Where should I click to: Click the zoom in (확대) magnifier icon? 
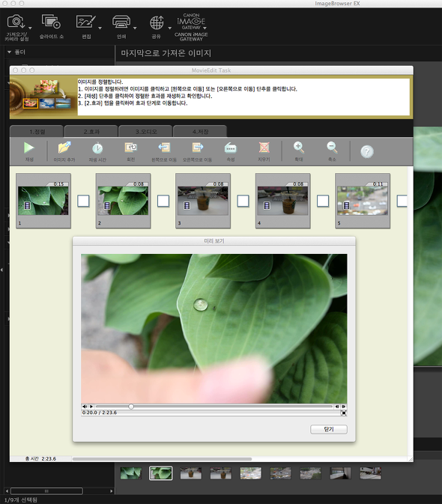pos(299,148)
